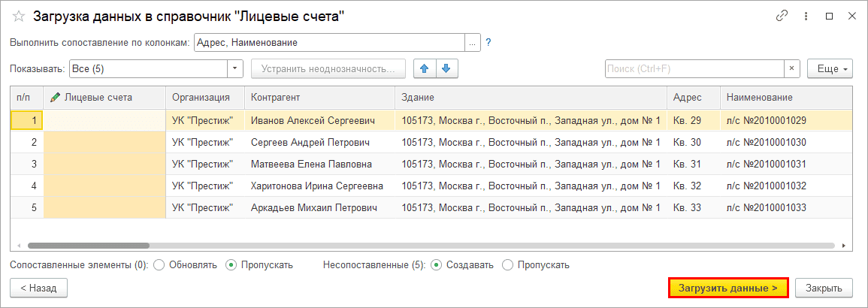Move row up with blue arrow
This screenshot has height=308, width=868.
point(425,69)
